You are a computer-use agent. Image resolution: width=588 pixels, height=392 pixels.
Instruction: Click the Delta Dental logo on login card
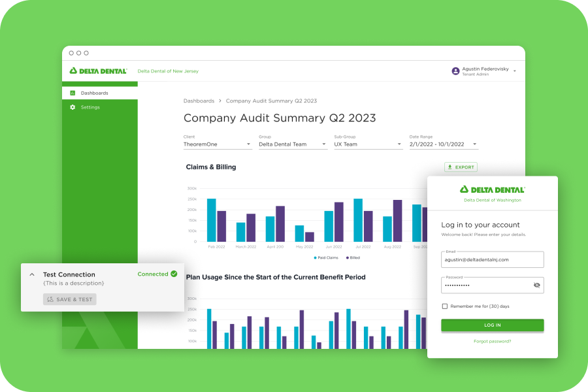[492, 189]
